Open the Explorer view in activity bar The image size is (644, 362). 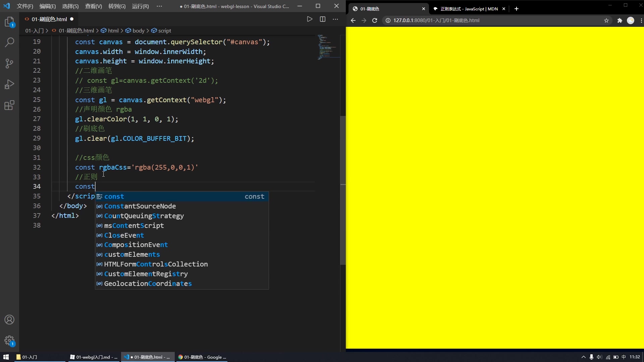[9, 22]
